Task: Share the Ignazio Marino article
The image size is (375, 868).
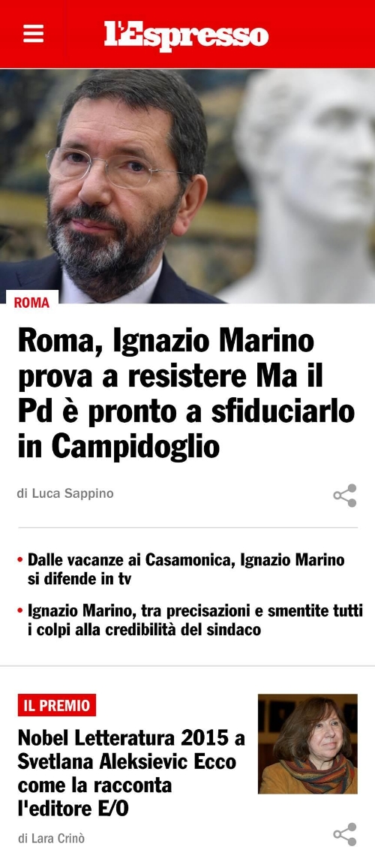Action: pyautogui.click(x=344, y=496)
